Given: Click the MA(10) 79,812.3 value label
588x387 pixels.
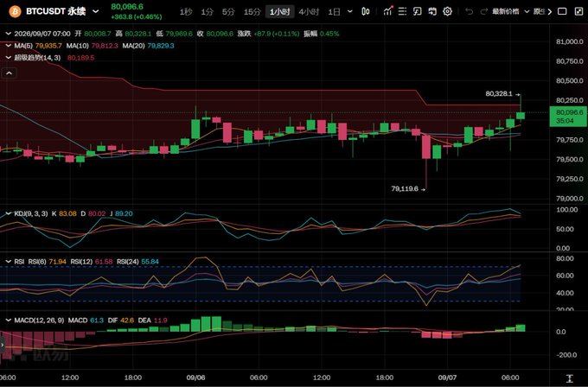Looking at the screenshot, I should click(105, 46).
